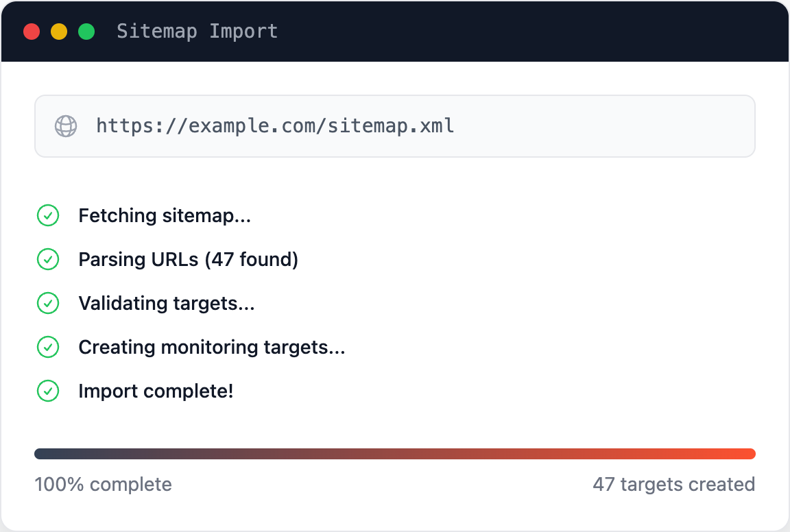The image size is (790, 532).
Task: Select the "Parsing URLs (47 found)" step
Action: coord(188,260)
